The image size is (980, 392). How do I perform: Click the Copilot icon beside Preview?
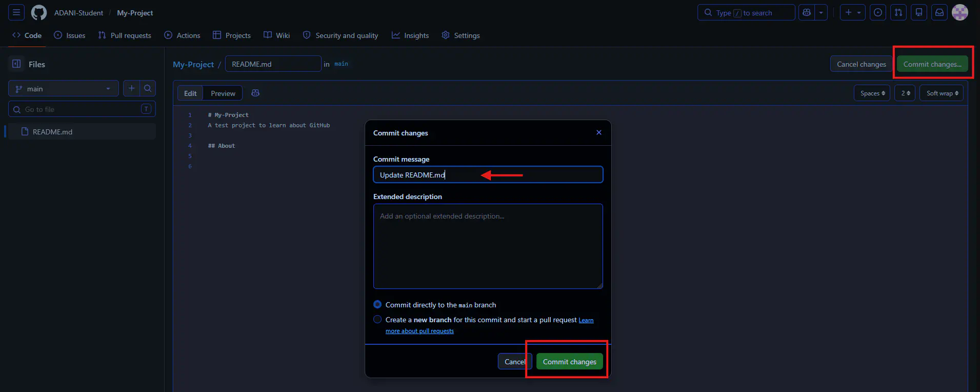pos(255,93)
